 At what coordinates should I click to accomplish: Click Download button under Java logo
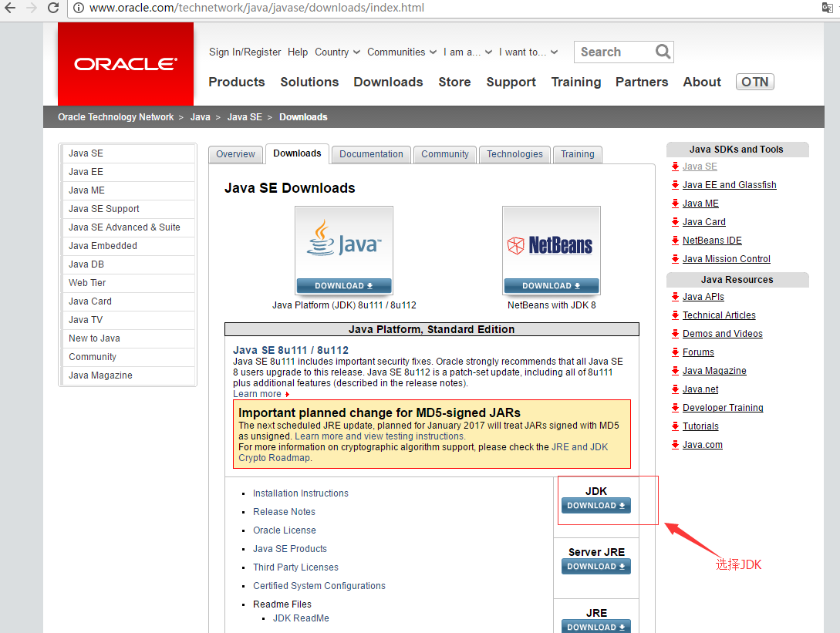click(x=344, y=286)
